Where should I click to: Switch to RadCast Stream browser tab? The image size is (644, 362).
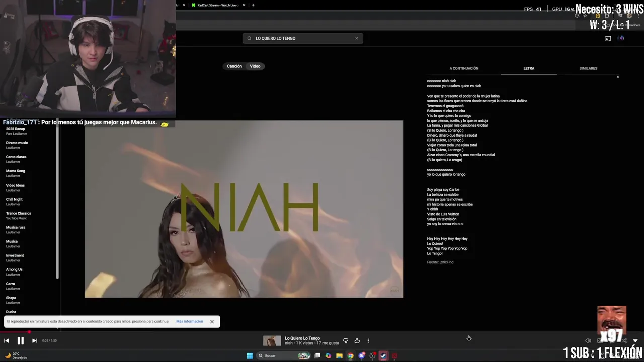click(x=217, y=5)
